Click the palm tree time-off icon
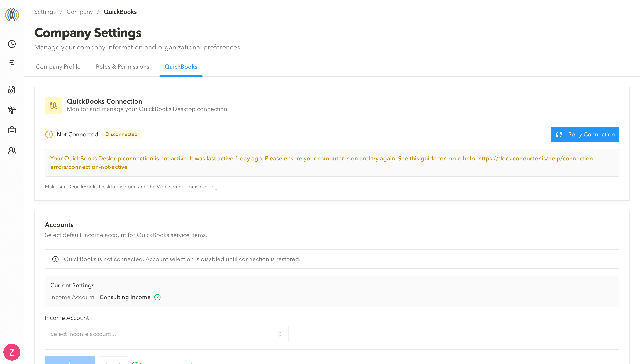This screenshot has height=364, width=640. pyautogui.click(x=12, y=110)
